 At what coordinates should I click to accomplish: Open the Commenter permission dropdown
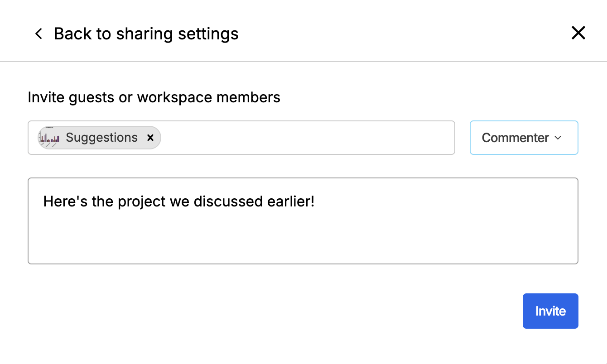tap(524, 138)
